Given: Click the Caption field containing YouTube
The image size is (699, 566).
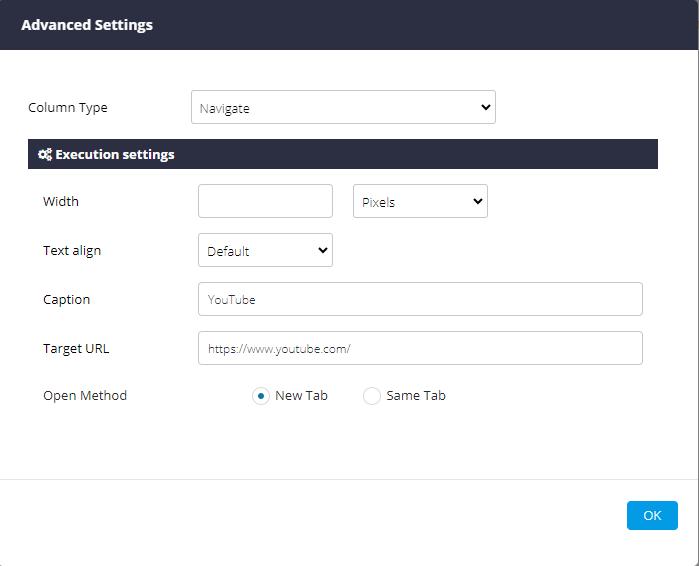Looking at the screenshot, I should click(420, 299).
